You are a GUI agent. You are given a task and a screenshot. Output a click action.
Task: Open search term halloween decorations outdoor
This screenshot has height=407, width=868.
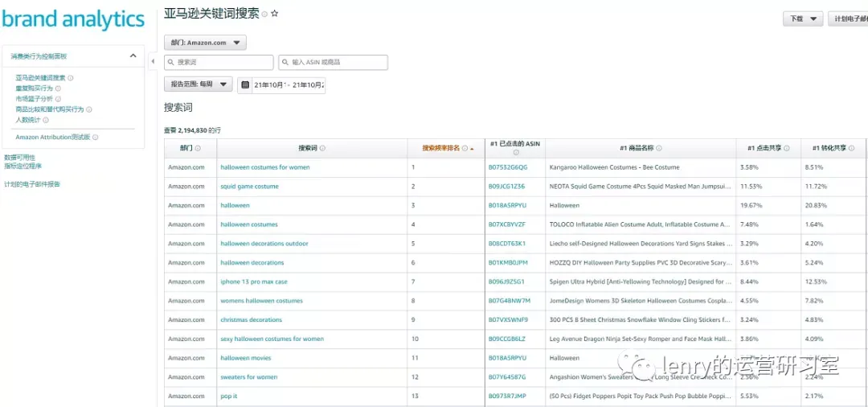click(x=264, y=244)
